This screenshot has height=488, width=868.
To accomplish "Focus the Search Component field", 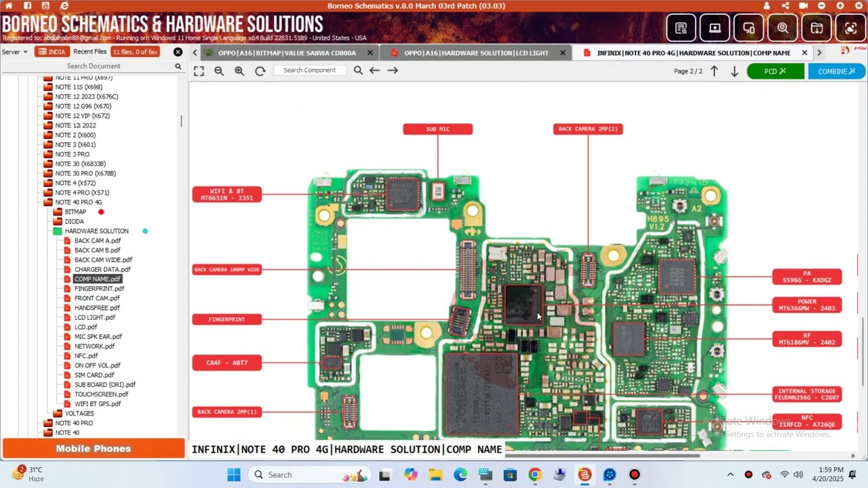I will [310, 70].
